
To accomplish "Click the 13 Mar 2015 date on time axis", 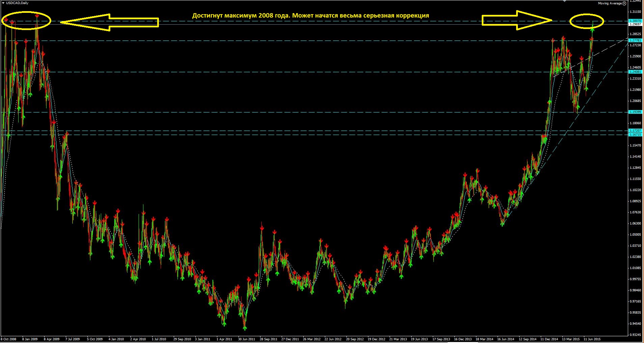I will coord(571,339).
